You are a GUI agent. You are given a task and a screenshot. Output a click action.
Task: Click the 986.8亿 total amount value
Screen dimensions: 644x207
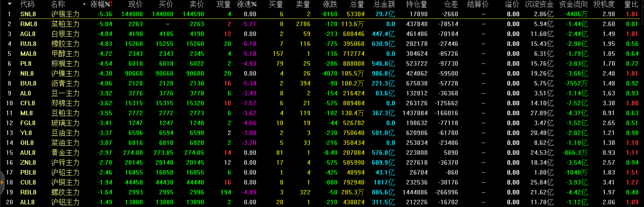click(x=384, y=74)
